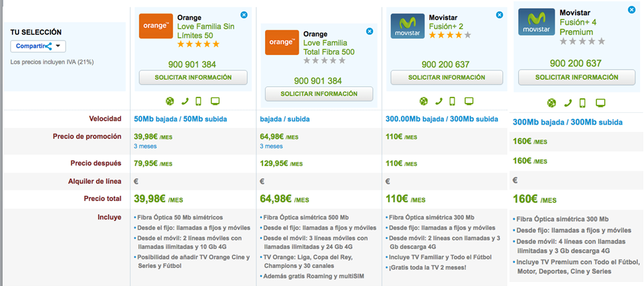Click TV icon under Fusión+ 2
The width and height of the screenshot is (644, 286).
pos(469,101)
